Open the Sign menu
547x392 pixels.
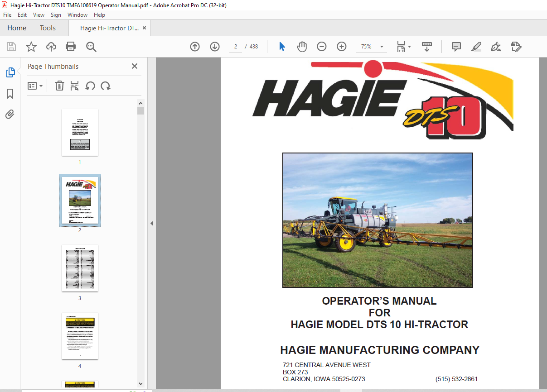click(x=56, y=15)
